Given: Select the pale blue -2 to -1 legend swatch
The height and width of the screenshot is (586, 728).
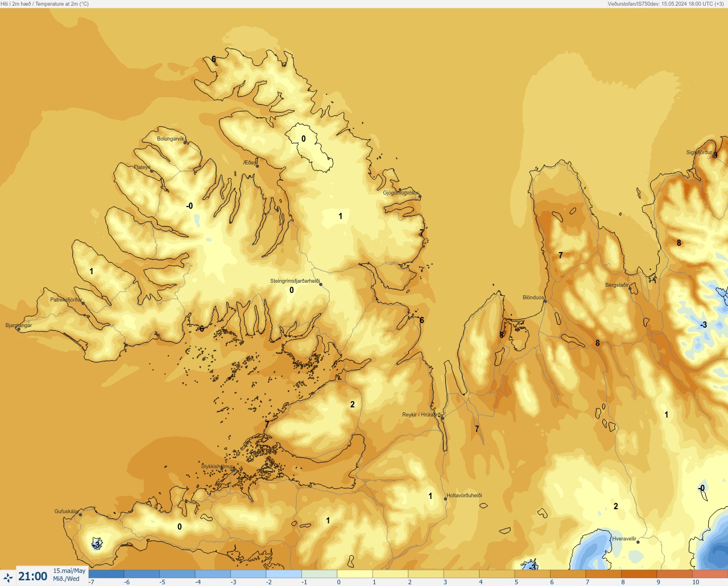Looking at the screenshot, I should pos(284,574).
